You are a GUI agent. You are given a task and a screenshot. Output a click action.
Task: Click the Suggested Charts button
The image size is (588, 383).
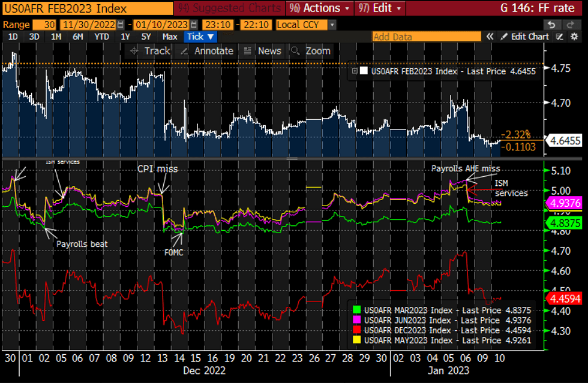click(229, 8)
